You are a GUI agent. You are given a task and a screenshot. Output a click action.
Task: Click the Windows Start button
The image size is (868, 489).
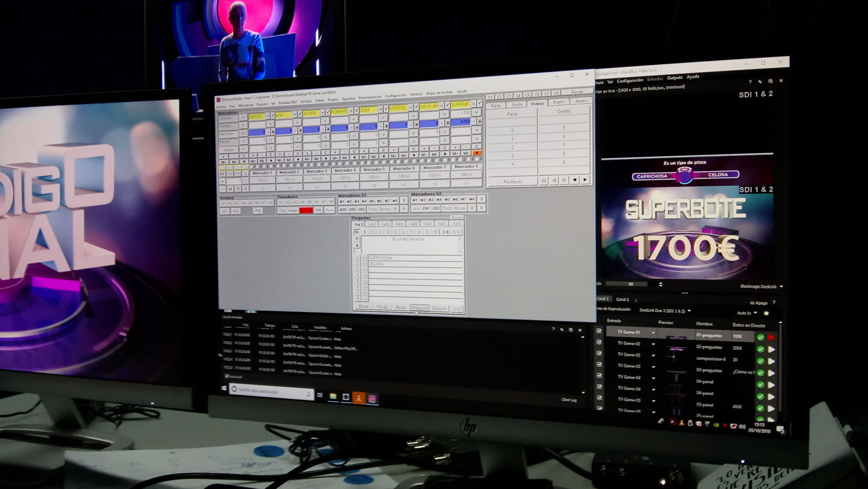[x=224, y=388]
